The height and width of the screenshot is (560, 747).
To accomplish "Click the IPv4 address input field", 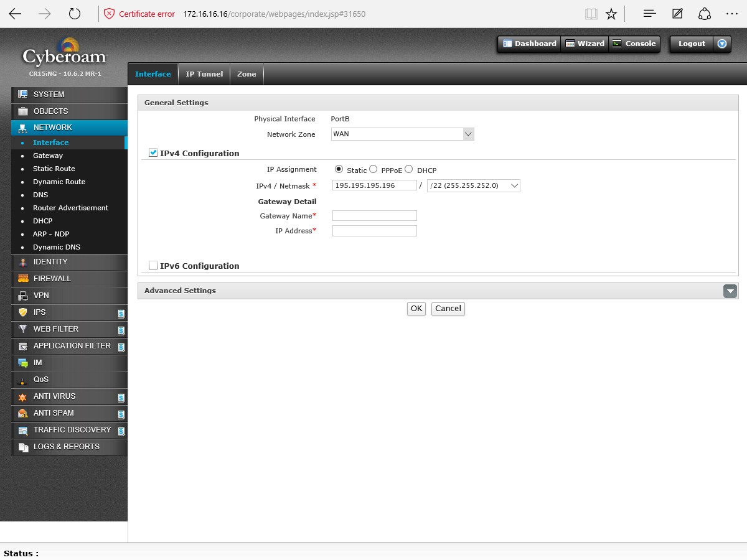I will click(x=375, y=185).
